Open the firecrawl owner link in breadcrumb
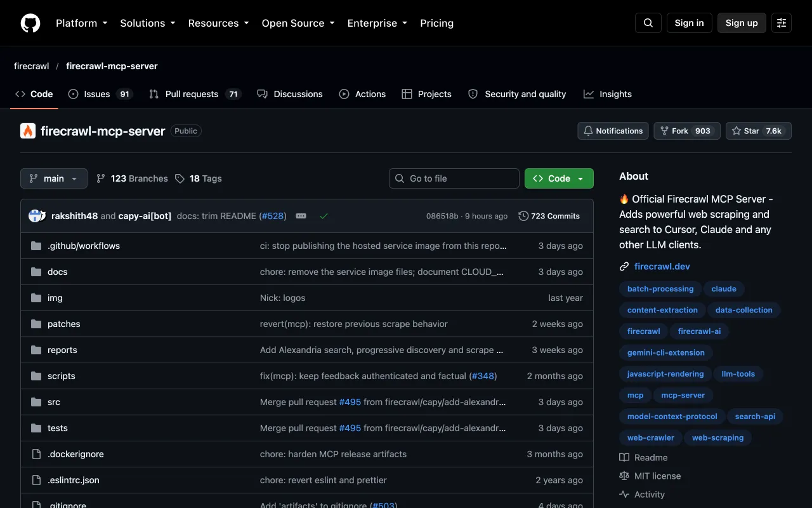The image size is (812, 508). click(x=32, y=66)
